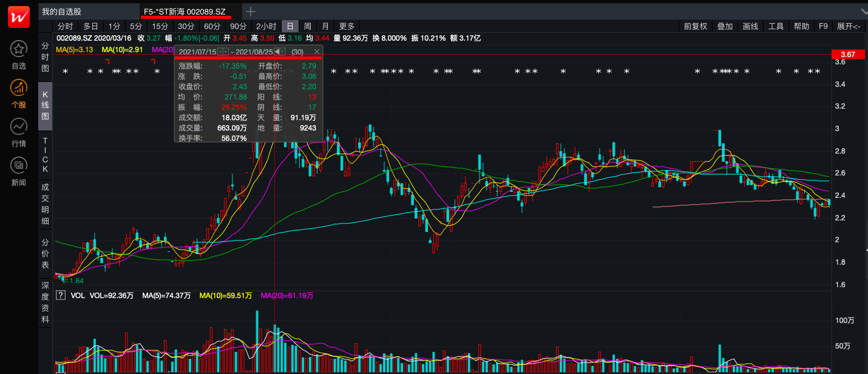868x374 pixels.
Task: Step start date 2021/07/15 backward
Action: coord(220,52)
